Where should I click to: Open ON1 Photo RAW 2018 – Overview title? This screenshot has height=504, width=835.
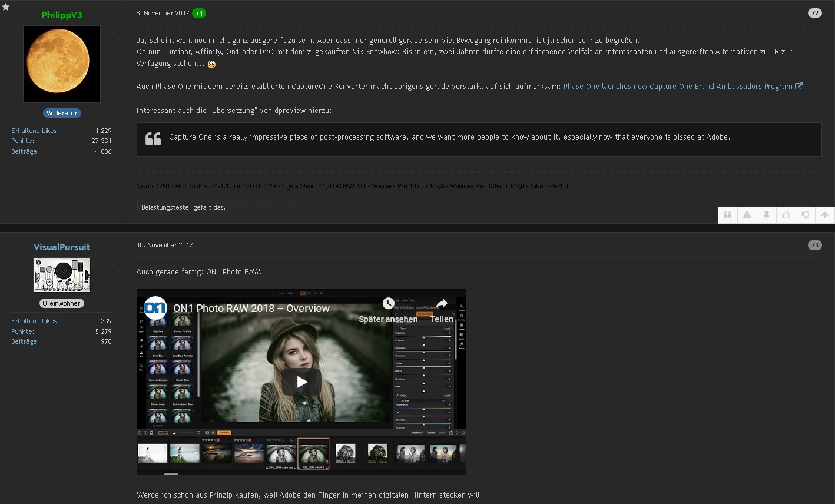pyautogui.click(x=251, y=309)
